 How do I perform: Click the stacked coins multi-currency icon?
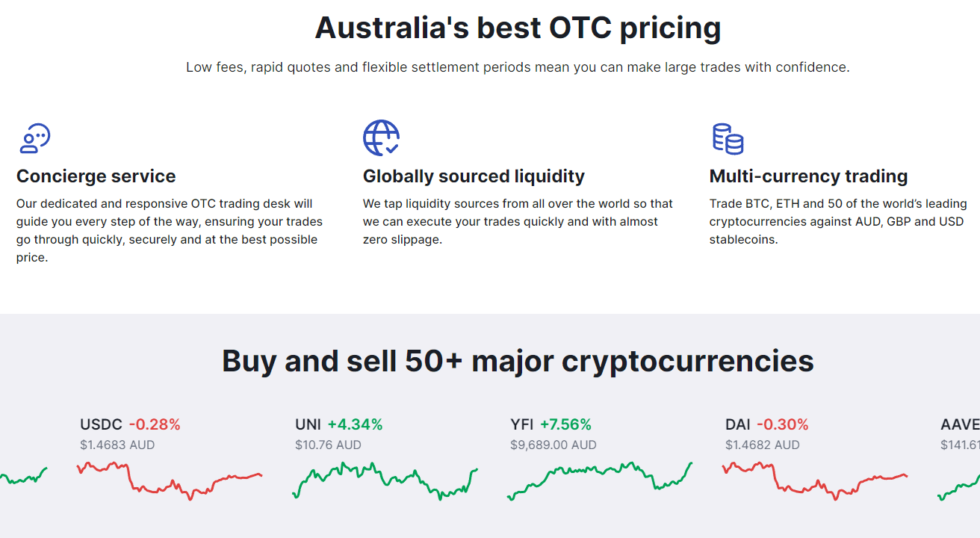click(x=728, y=139)
